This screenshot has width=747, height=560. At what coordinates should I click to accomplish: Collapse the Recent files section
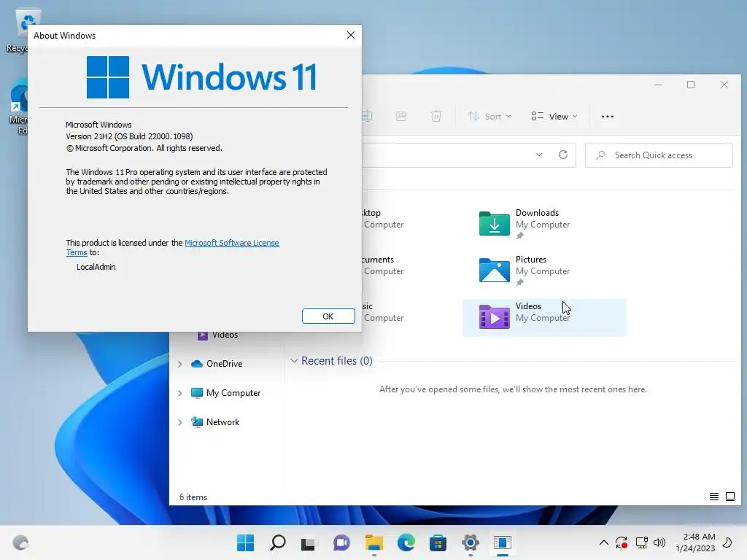click(294, 361)
